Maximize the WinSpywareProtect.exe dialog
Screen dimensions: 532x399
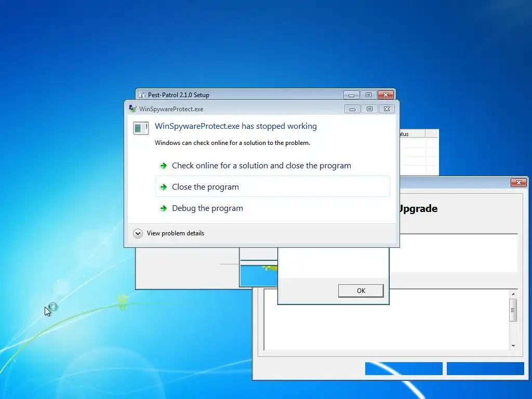click(369, 109)
